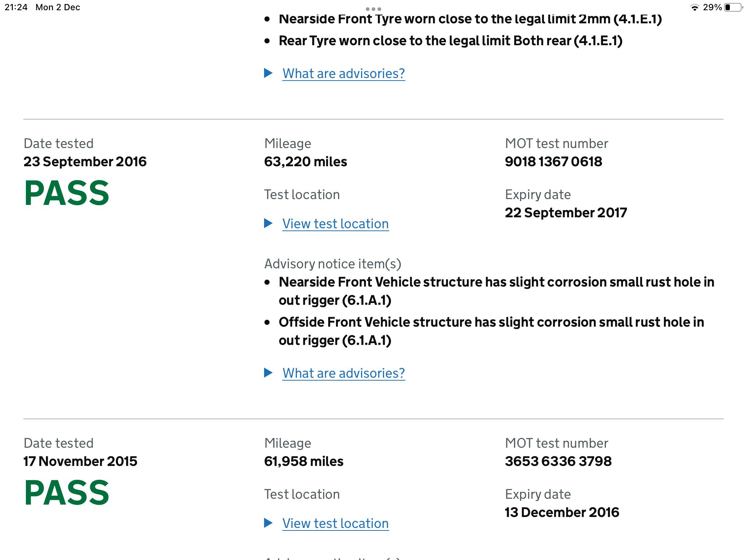Click PASS result for 23 September 2016
The width and height of the screenshot is (747, 560).
67,193
